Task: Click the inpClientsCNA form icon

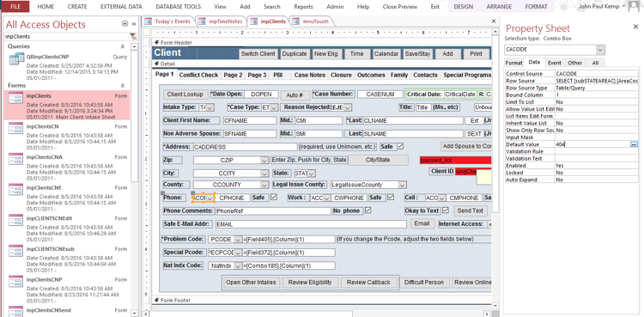Action: point(16,159)
